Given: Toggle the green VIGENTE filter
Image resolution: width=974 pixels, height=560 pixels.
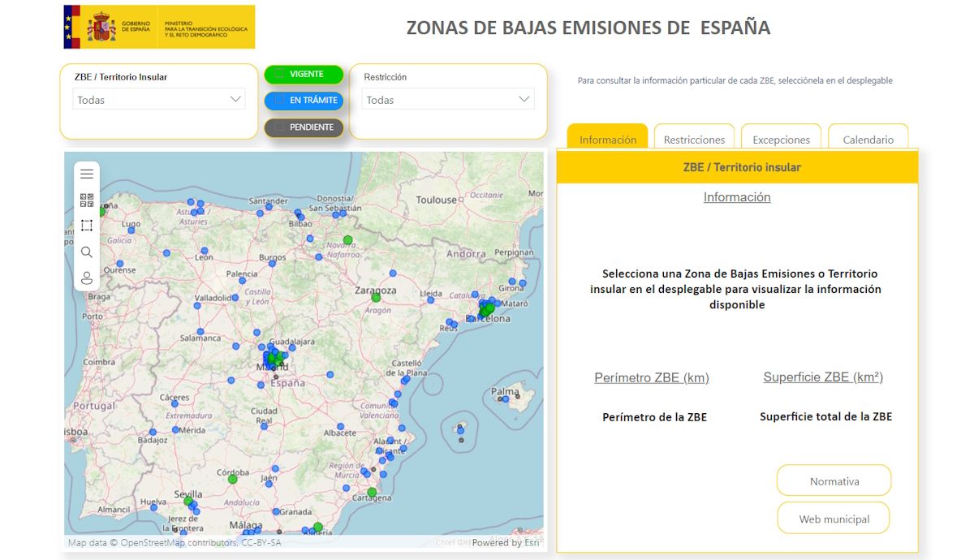Looking at the screenshot, I should coord(304,74).
